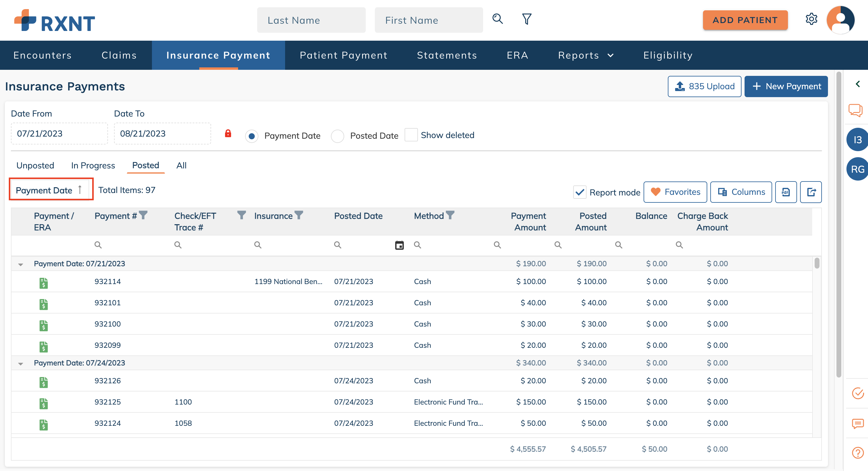Show All payments tab

(181, 165)
